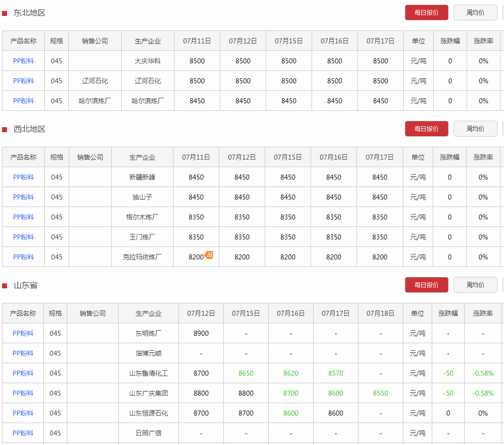Open PP粉料 link in 淄博元顺 row

(23, 353)
